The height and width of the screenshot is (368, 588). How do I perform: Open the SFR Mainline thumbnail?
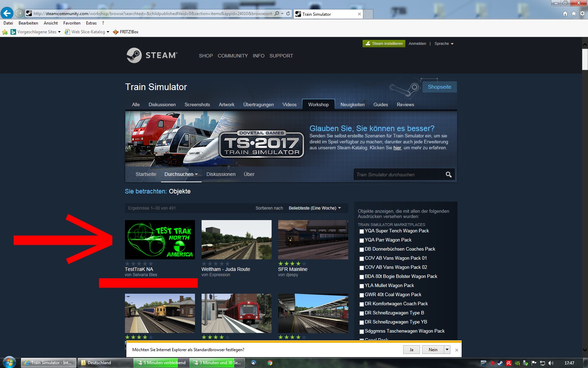[313, 240]
